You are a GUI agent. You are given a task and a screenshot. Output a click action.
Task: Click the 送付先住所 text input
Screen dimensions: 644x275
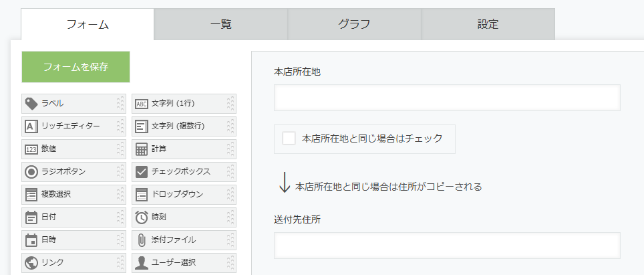448,246
